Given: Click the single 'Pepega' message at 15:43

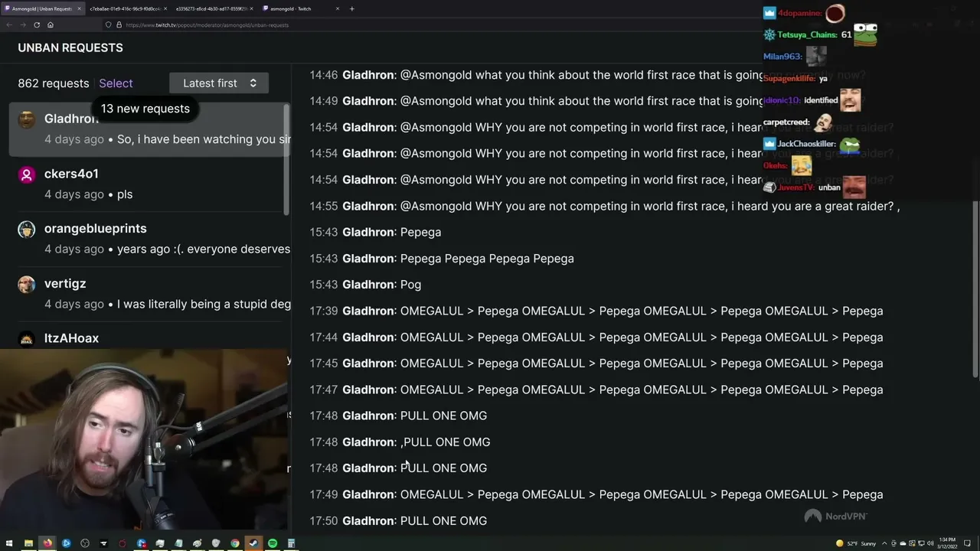Looking at the screenshot, I should click(x=375, y=233).
